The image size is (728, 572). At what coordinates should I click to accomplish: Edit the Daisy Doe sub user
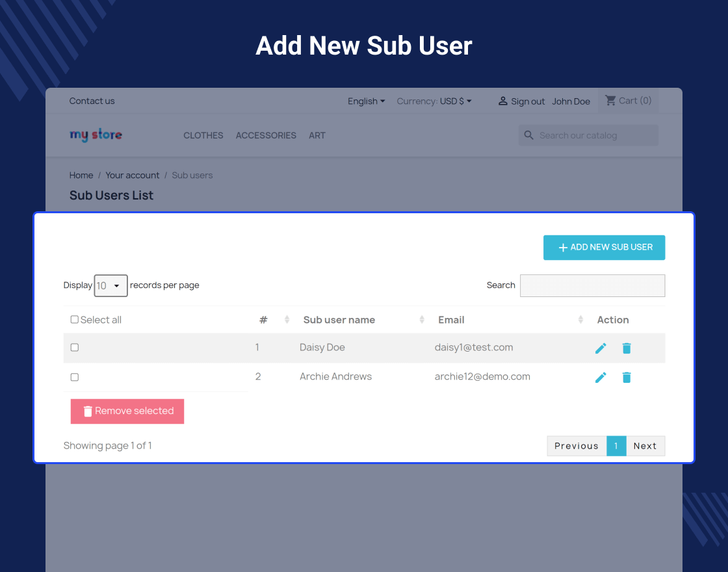(x=601, y=348)
